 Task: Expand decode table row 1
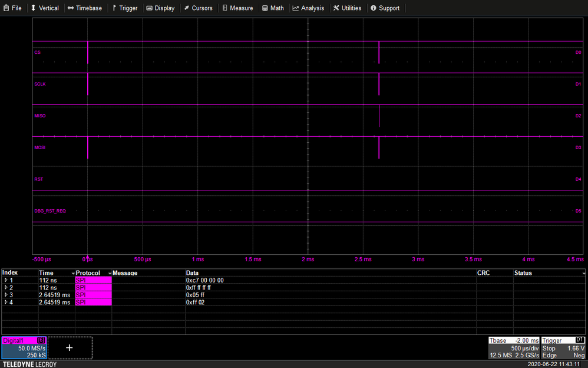click(6, 280)
